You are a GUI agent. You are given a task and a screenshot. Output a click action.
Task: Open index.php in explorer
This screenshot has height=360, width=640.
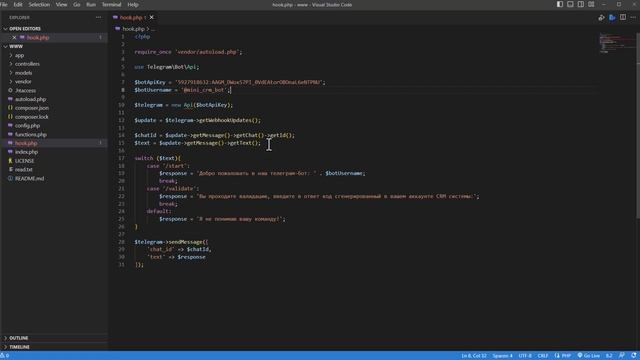coord(27,152)
